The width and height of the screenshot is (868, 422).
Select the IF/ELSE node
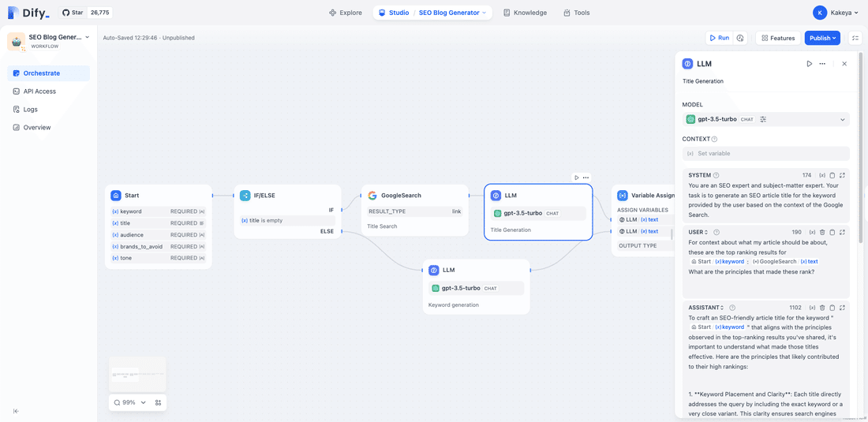287,212
